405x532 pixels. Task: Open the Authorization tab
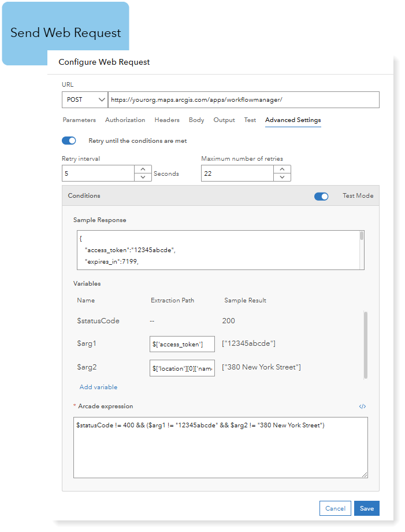[125, 120]
